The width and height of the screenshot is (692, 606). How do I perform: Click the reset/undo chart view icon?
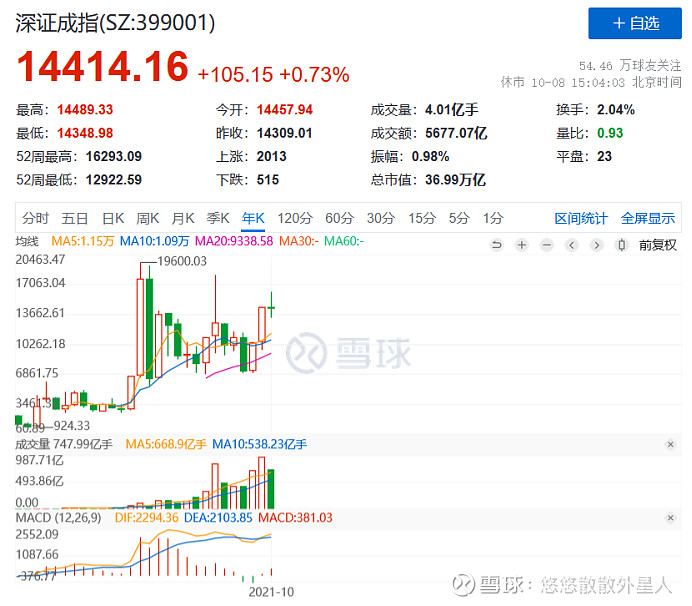point(496,245)
